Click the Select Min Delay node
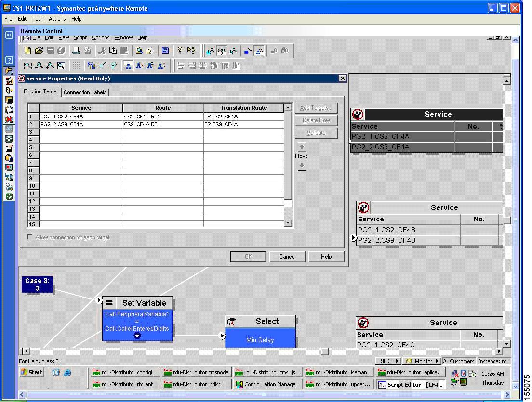532x402 pixels. pyautogui.click(x=260, y=331)
